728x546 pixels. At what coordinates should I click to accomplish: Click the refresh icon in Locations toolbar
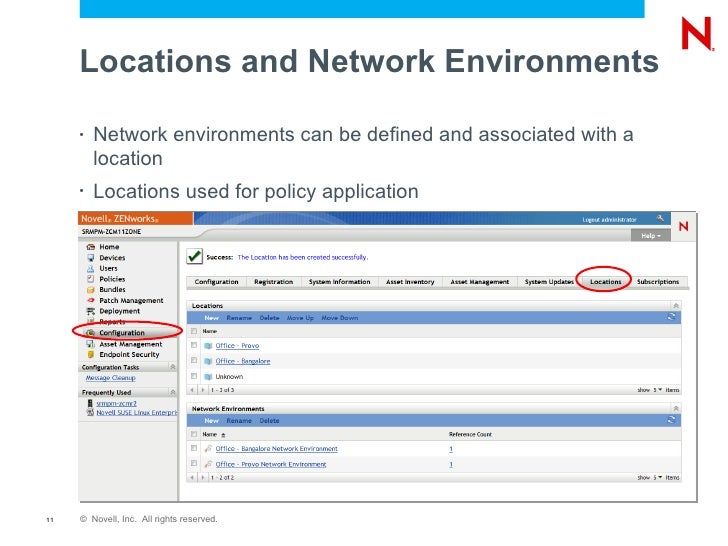(671, 317)
